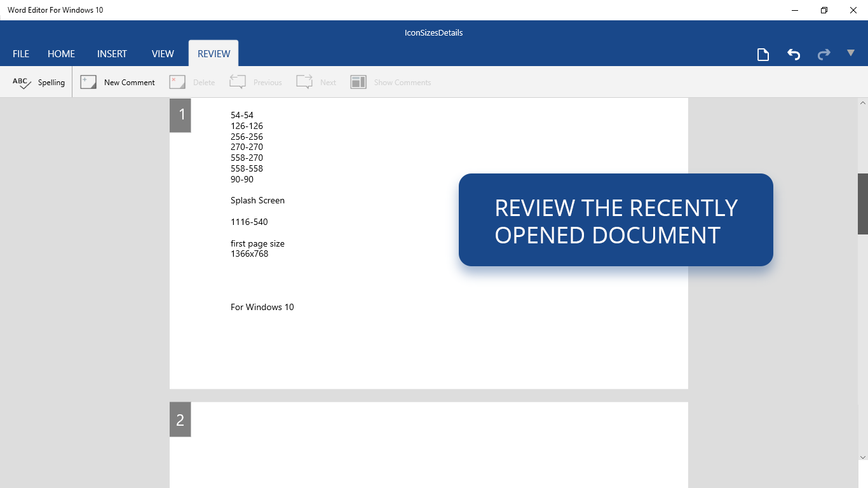
Task: Click the scrollbar down arrow
Action: [x=863, y=457]
